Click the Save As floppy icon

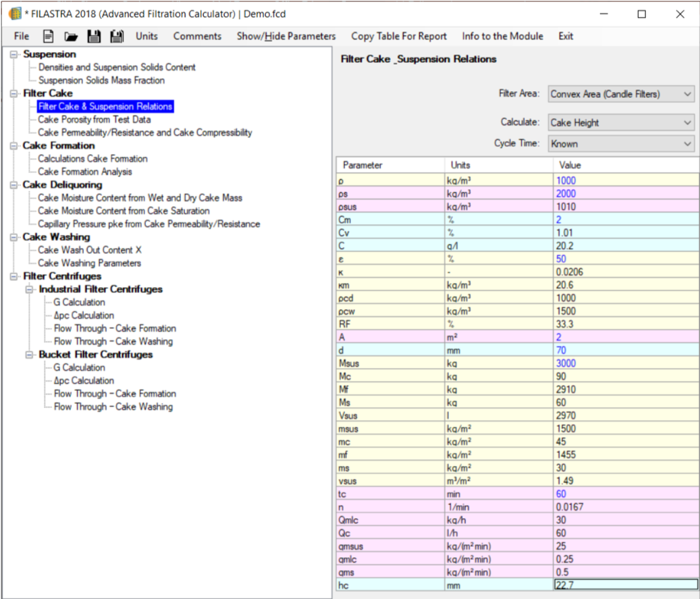click(117, 36)
